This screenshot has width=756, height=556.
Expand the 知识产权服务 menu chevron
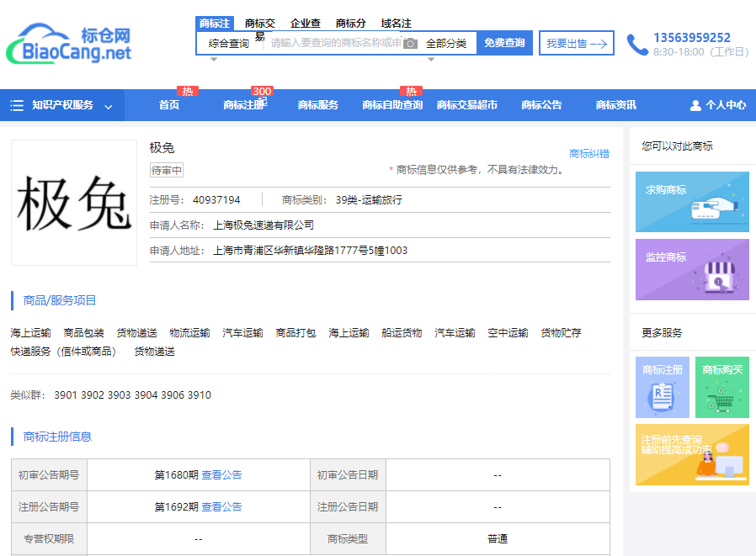109,106
